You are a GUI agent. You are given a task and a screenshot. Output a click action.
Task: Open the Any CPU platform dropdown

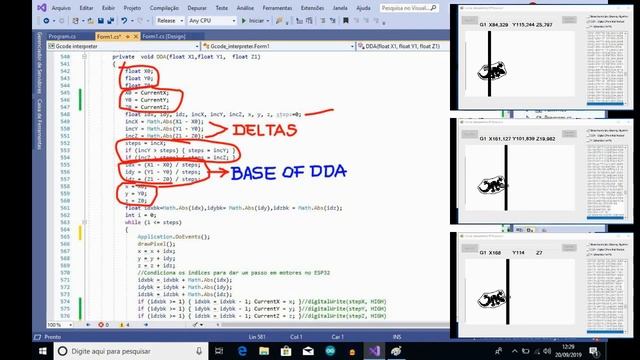click(x=212, y=20)
